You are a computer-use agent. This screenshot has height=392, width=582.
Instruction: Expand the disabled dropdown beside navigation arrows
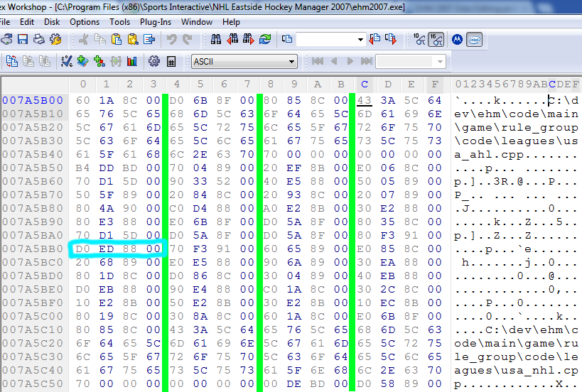440,62
